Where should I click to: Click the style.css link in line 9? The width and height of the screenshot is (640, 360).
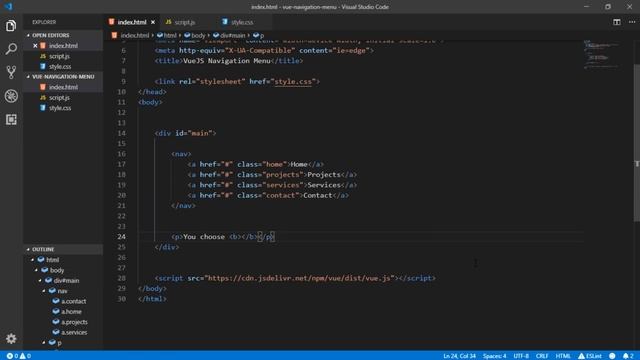point(293,82)
